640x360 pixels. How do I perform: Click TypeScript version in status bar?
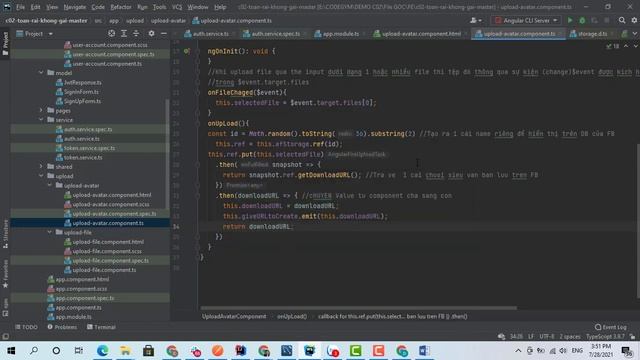pos(605,337)
